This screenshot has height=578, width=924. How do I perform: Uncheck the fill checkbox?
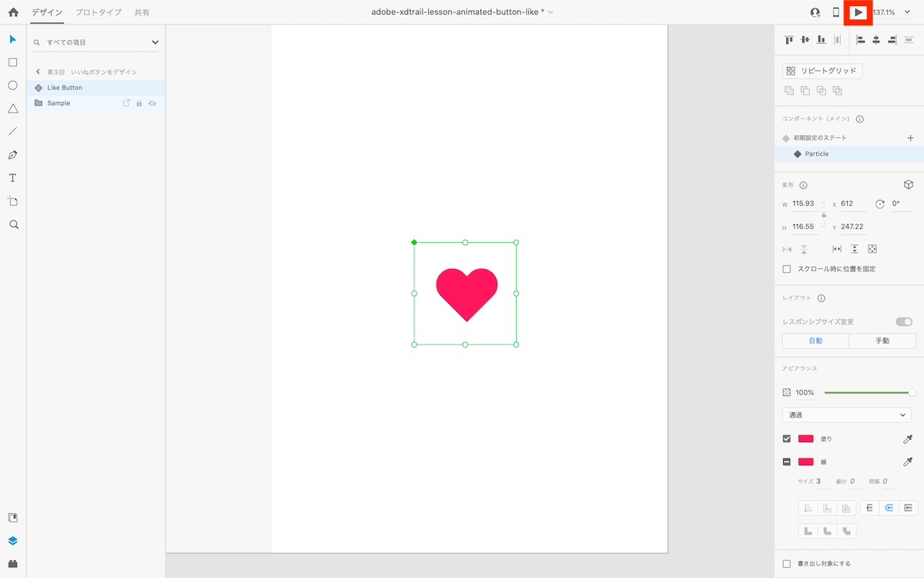pos(787,439)
